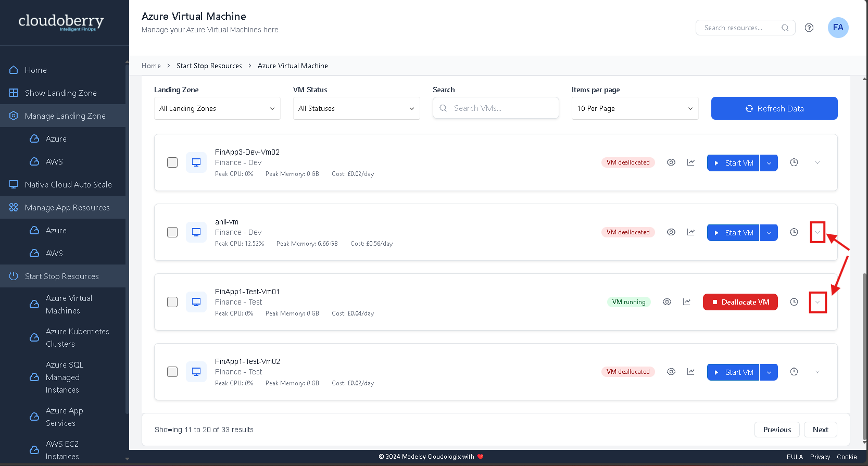Viewport: 868px width, 466px height.
Task: Open Azure App Services in sidebar
Action: [62, 417]
